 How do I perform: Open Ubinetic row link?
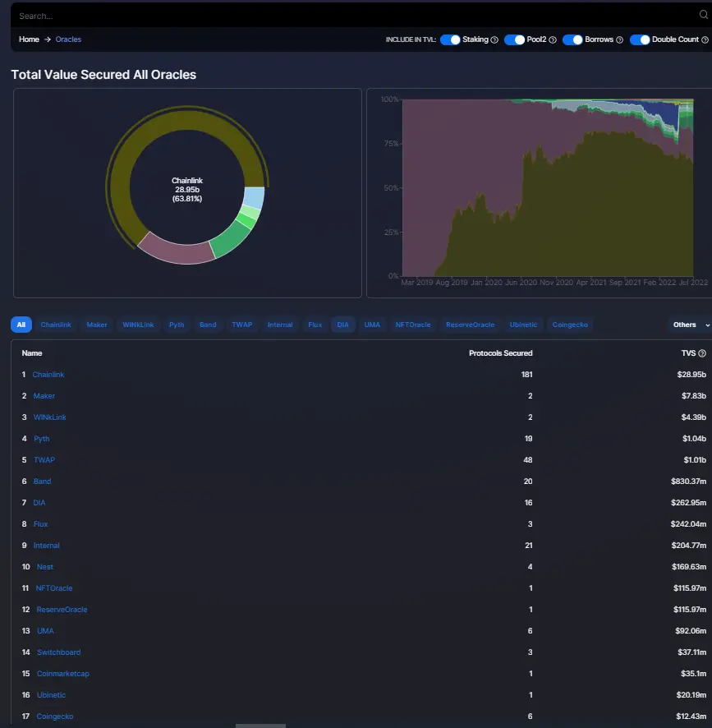point(51,695)
